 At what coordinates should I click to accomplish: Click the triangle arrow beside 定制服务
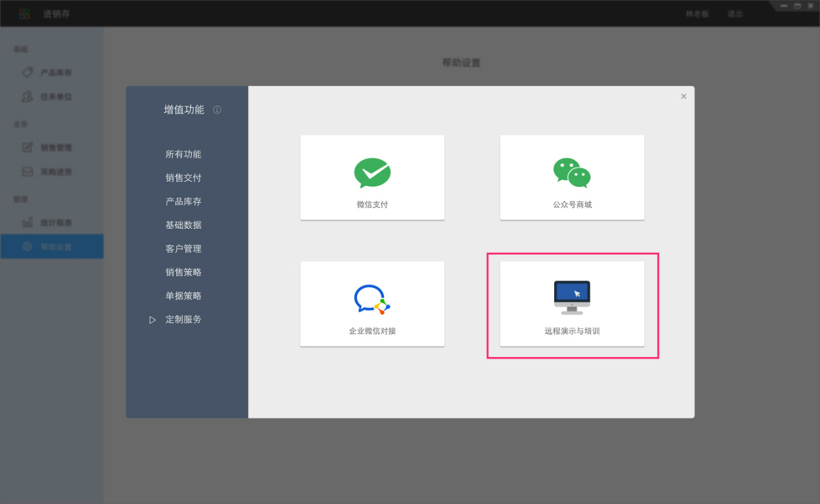point(152,320)
